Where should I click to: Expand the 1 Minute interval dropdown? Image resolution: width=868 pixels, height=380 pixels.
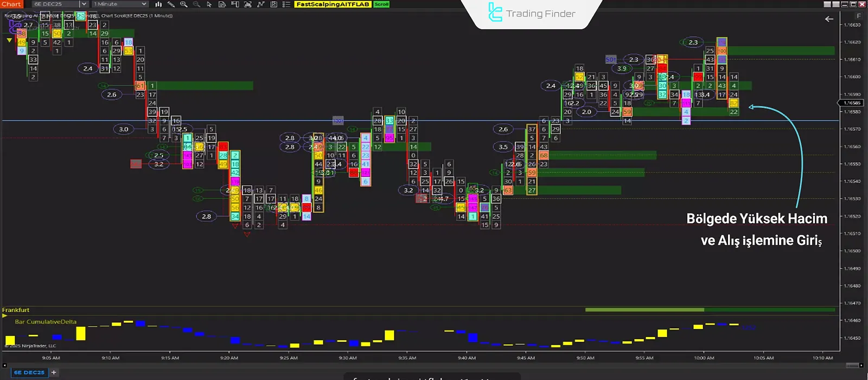click(144, 4)
